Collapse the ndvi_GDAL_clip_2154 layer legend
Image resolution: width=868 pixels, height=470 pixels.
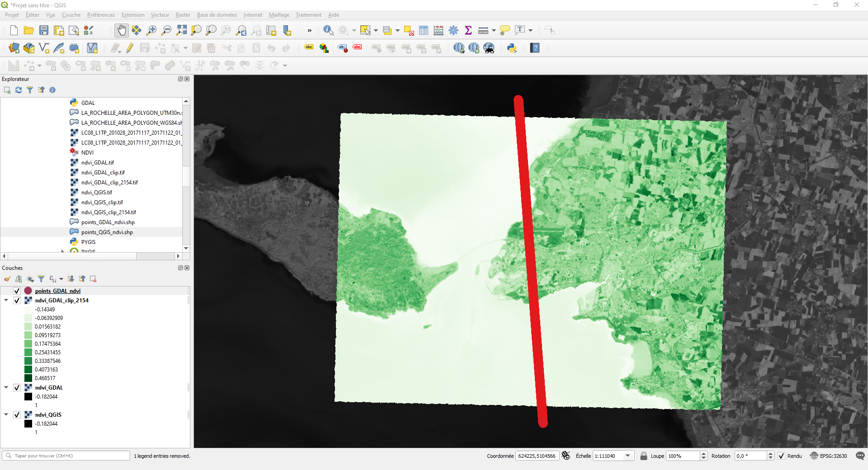tap(6, 300)
